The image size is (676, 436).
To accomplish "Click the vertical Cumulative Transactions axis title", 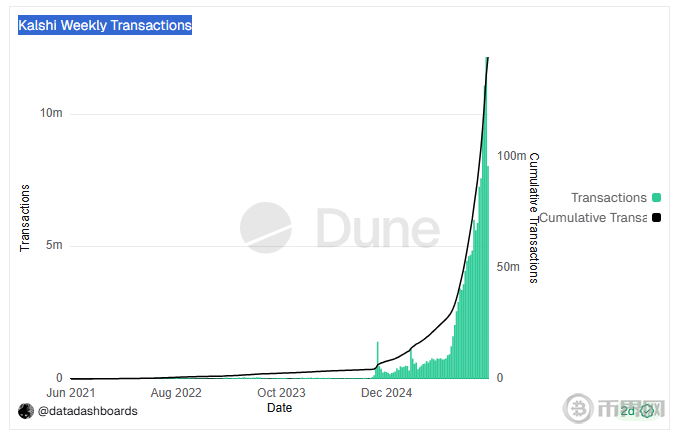I will click(534, 217).
